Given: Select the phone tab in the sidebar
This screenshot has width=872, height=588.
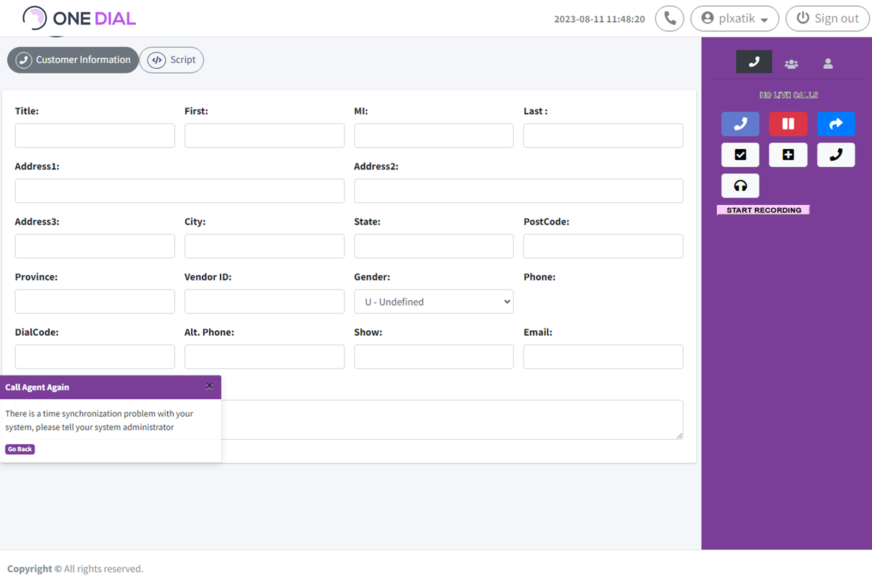Looking at the screenshot, I should coord(754,62).
